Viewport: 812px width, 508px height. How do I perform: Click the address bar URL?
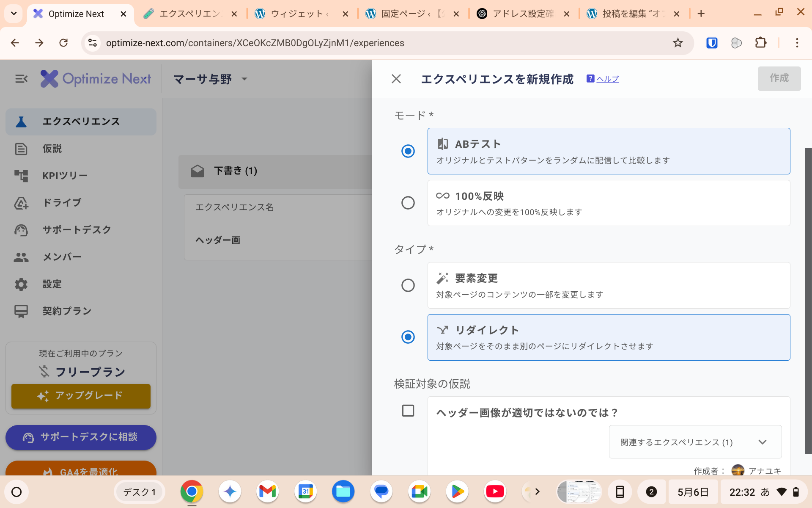pyautogui.click(x=255, y=43)
